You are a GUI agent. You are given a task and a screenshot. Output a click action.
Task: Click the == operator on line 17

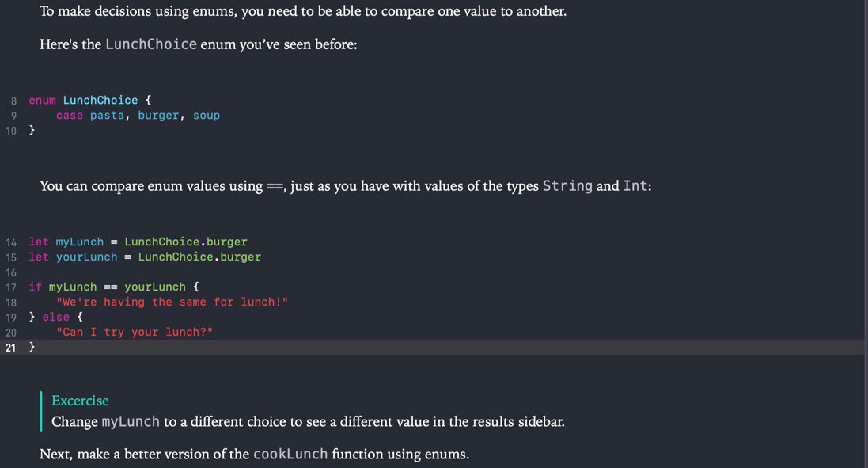111,287
